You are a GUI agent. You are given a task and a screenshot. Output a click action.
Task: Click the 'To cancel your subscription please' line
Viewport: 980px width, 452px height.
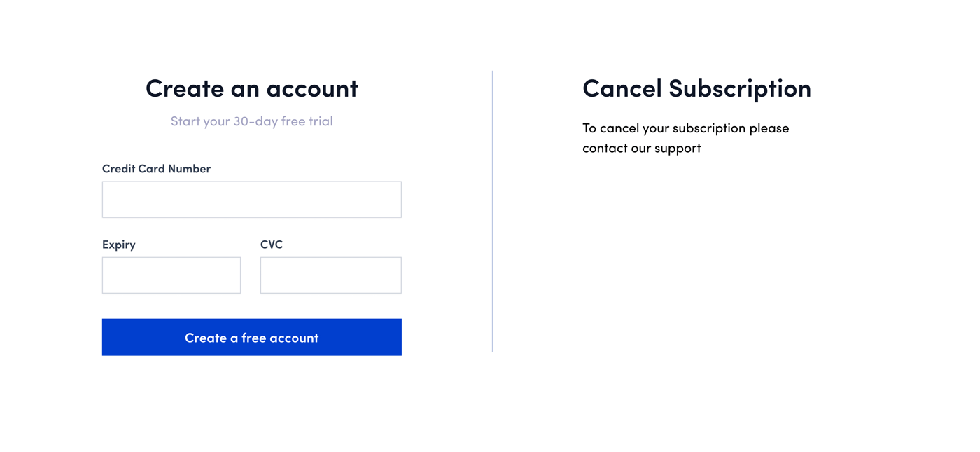click(x=685, y=128)
